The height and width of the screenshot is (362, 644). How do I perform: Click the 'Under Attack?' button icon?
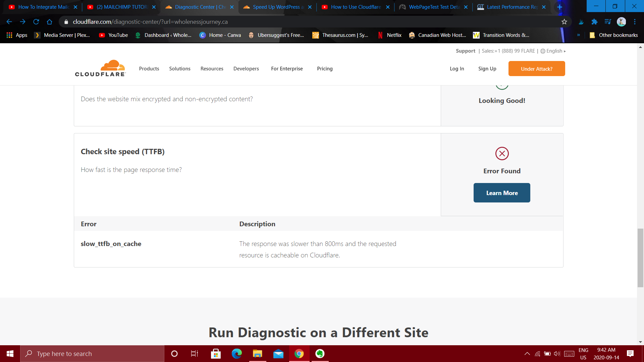536,68
